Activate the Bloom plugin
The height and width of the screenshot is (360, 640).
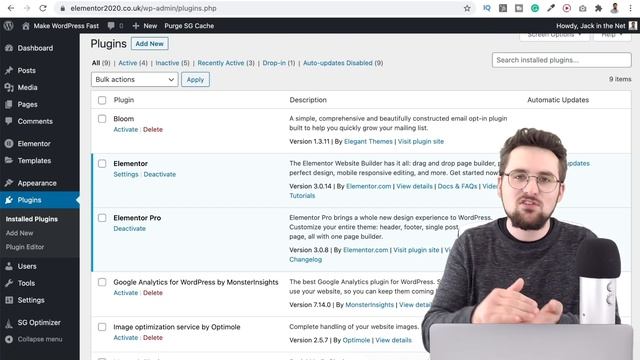point(126,129)
